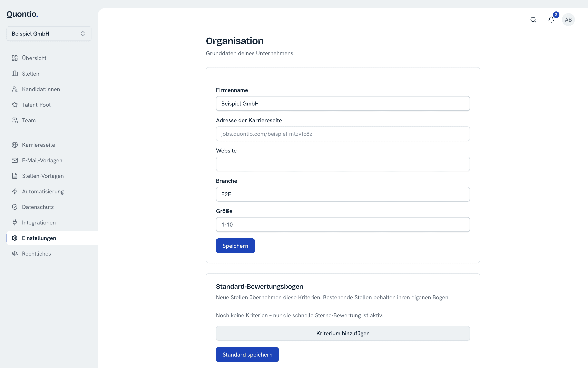The image size is (588, 368).
Task: Click the Kandidat:innen person-search icon
Action: point(14,89)
